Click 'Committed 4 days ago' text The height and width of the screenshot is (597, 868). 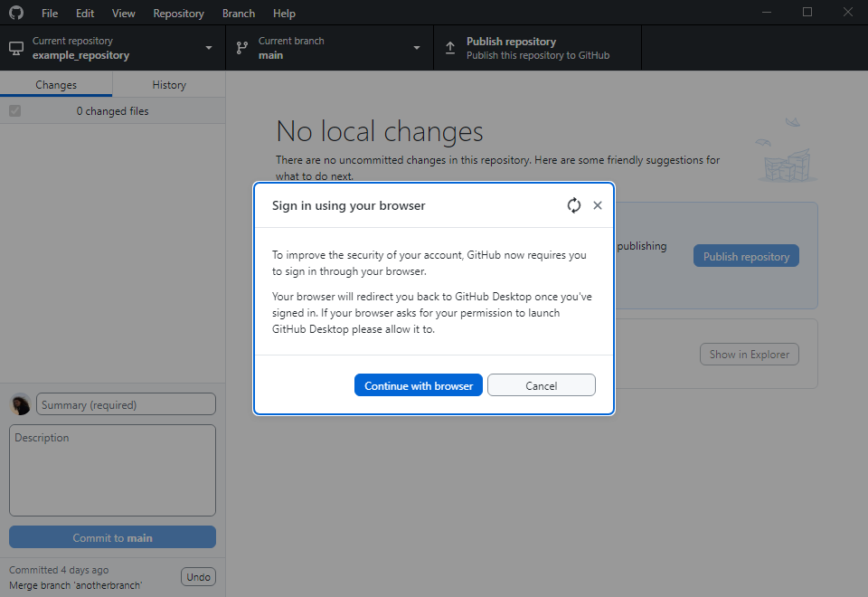coord(59,570)
